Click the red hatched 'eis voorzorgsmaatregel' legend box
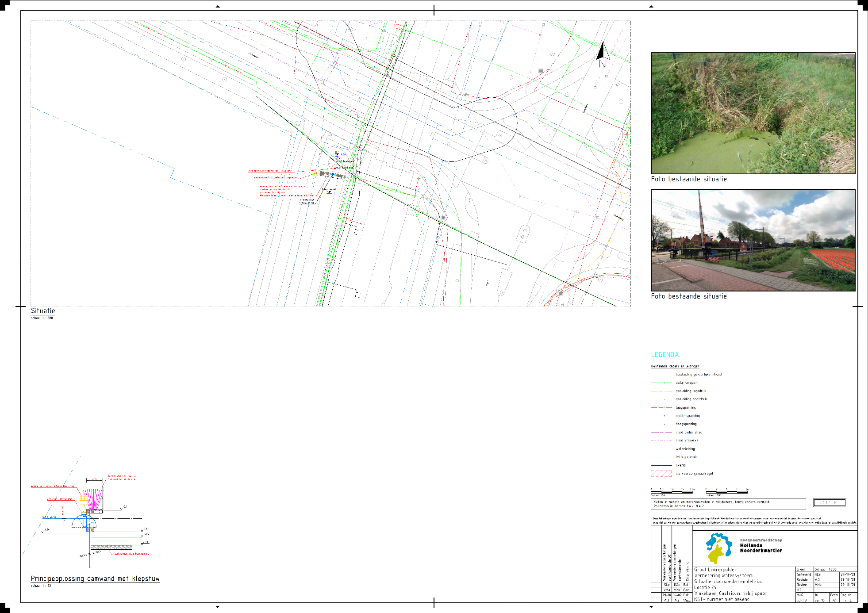This screenshot has width=868, height=613. pyautogui.click(x=661, y=474)
